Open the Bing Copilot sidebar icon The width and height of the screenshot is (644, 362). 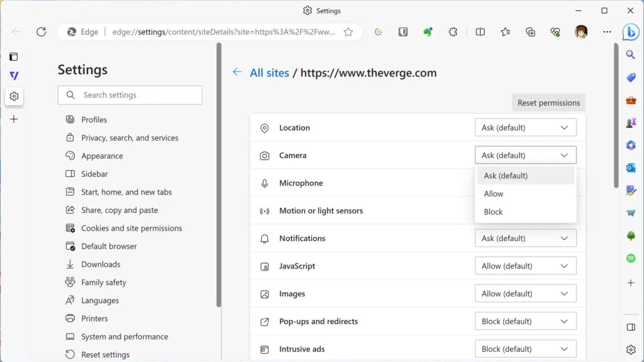click(631, 32)
